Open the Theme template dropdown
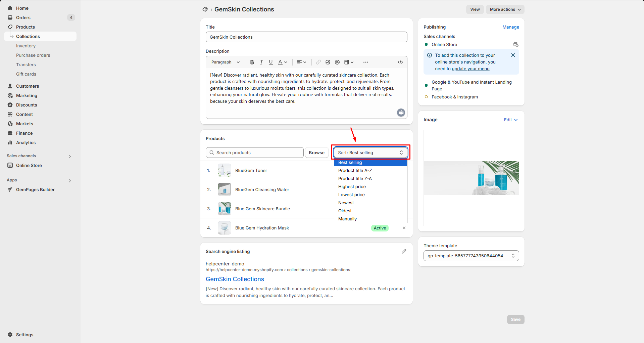 point(471,256)
